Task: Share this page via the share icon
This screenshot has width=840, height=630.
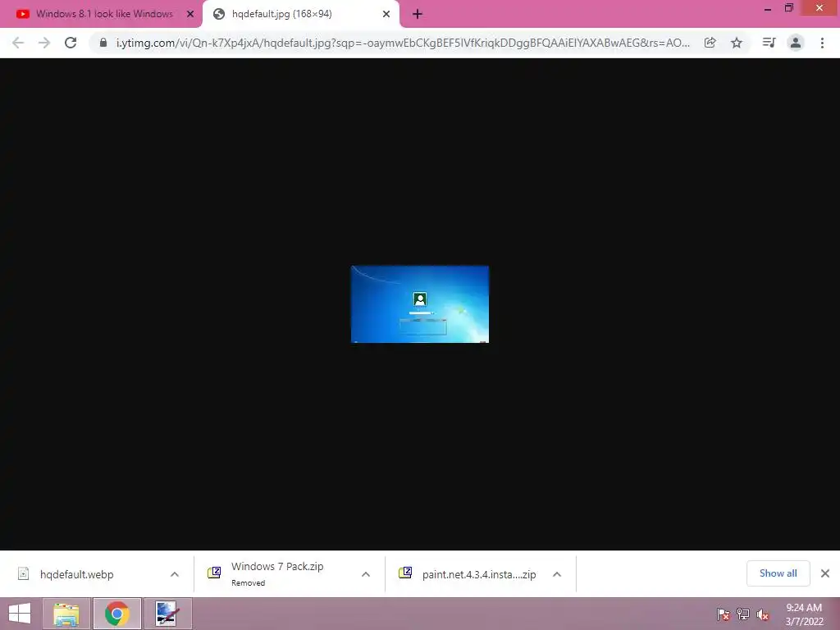Action: 710,43
